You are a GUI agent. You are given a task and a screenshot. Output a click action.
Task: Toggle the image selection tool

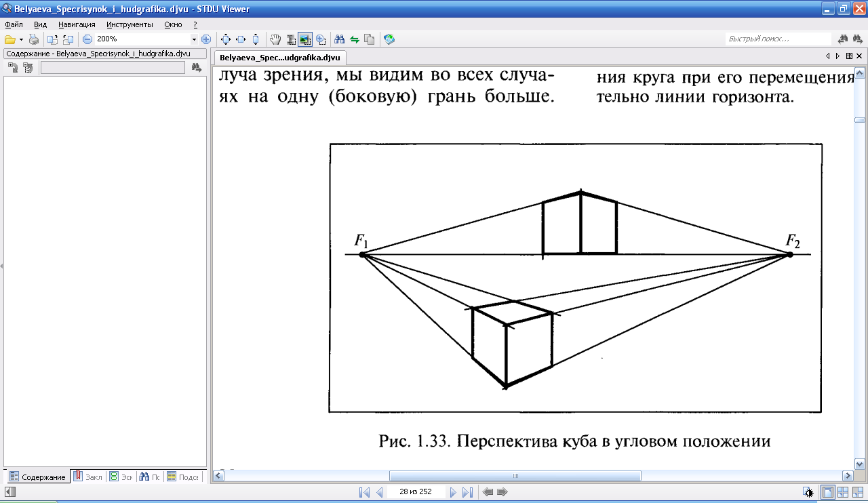click(x=305, y=39)
